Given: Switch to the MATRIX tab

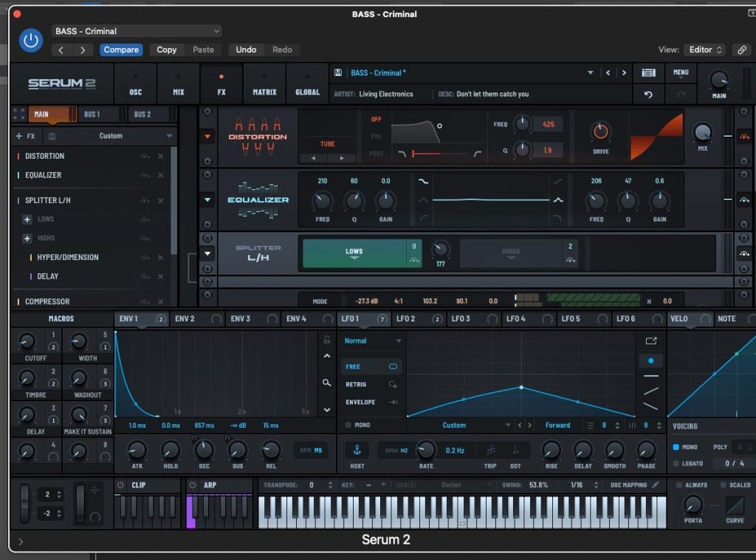Looking at the screenshot, I should tap(264, 83).
